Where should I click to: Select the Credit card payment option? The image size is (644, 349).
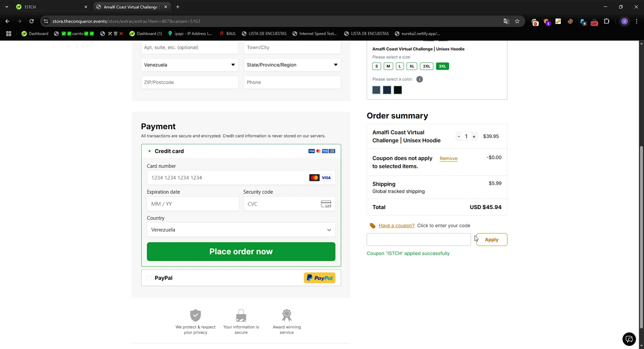[x=149, y=151]
